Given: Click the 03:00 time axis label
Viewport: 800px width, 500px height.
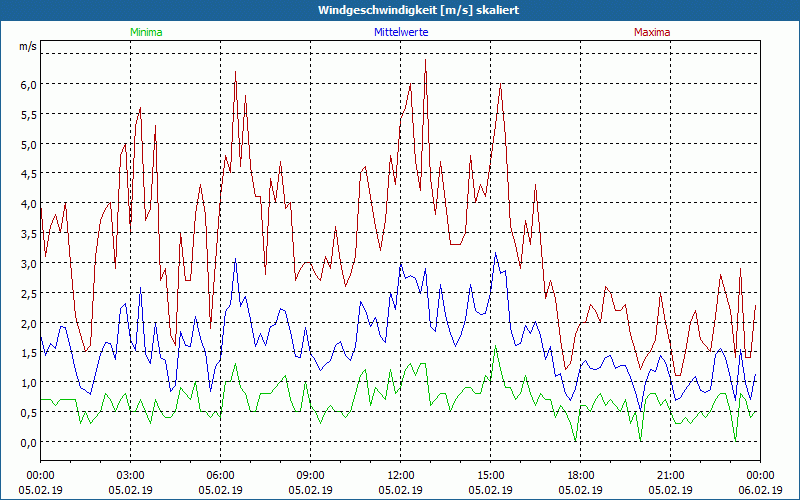Looking at the screenshot, I should pyautogui.click(x=131, y=476).
